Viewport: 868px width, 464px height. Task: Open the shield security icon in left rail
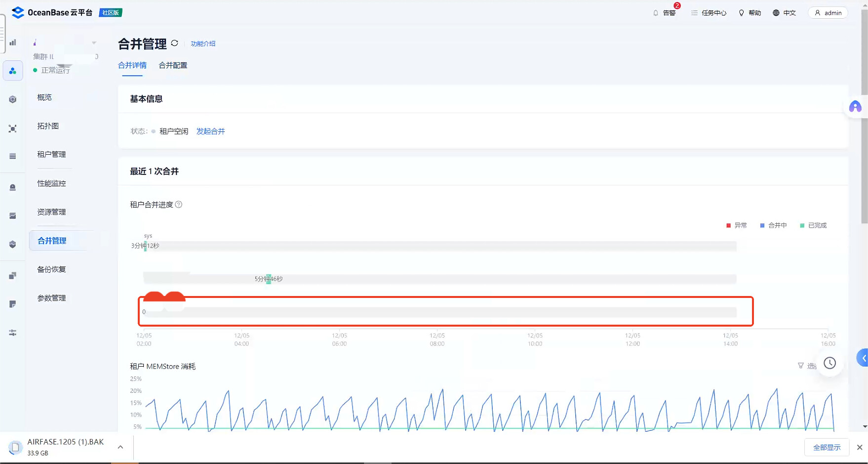click(x=13, y=245)
